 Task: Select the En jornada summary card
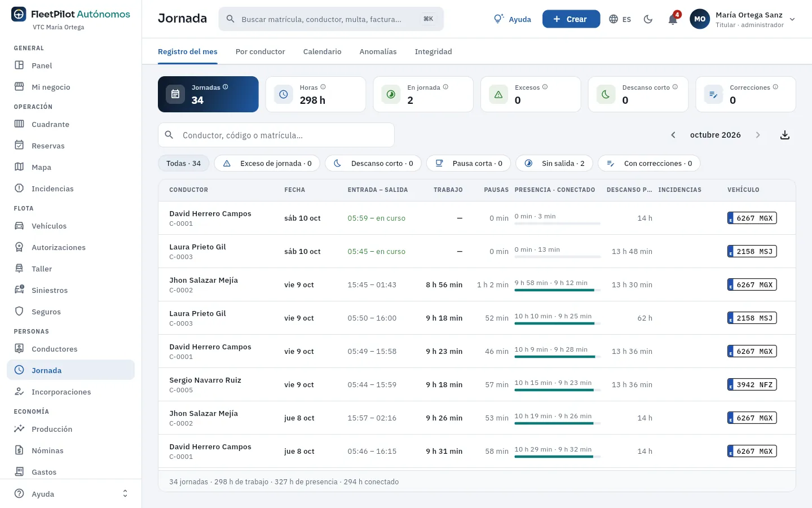(x=423, y=94)
